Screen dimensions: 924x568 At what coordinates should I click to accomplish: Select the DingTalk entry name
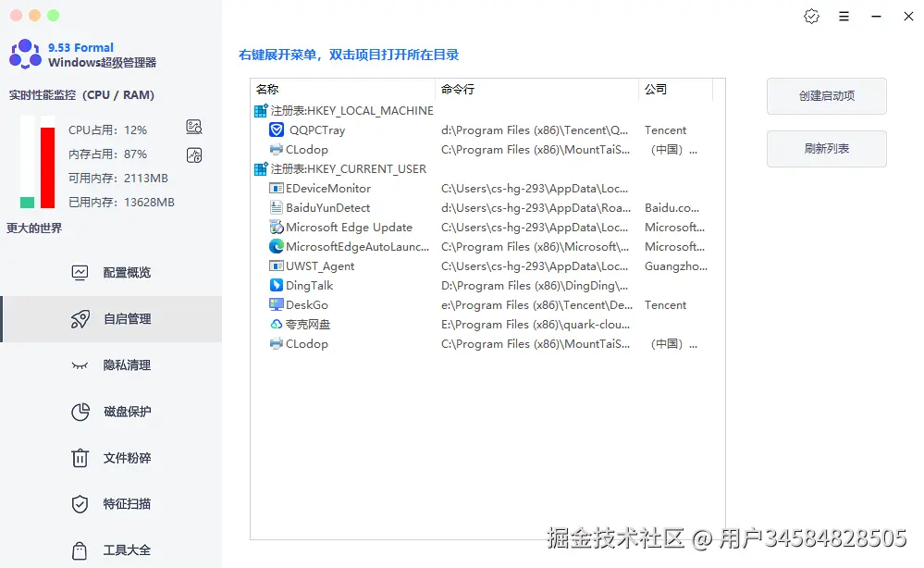(309, 285)
